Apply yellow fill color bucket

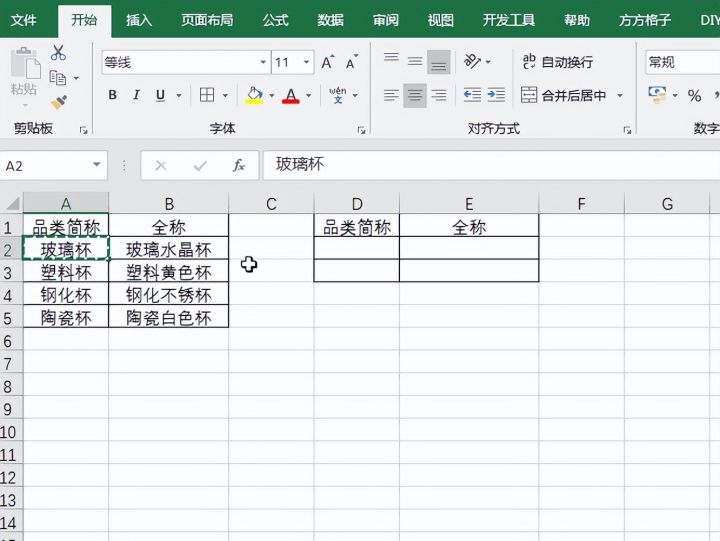(x=254, y=95)
